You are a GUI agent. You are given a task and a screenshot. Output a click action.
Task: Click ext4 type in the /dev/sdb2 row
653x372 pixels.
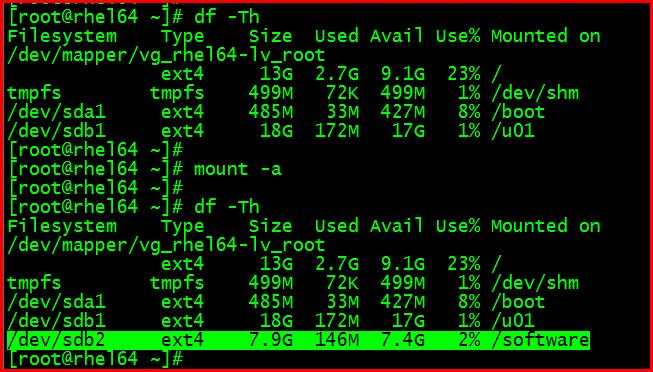tap(183, 340)
